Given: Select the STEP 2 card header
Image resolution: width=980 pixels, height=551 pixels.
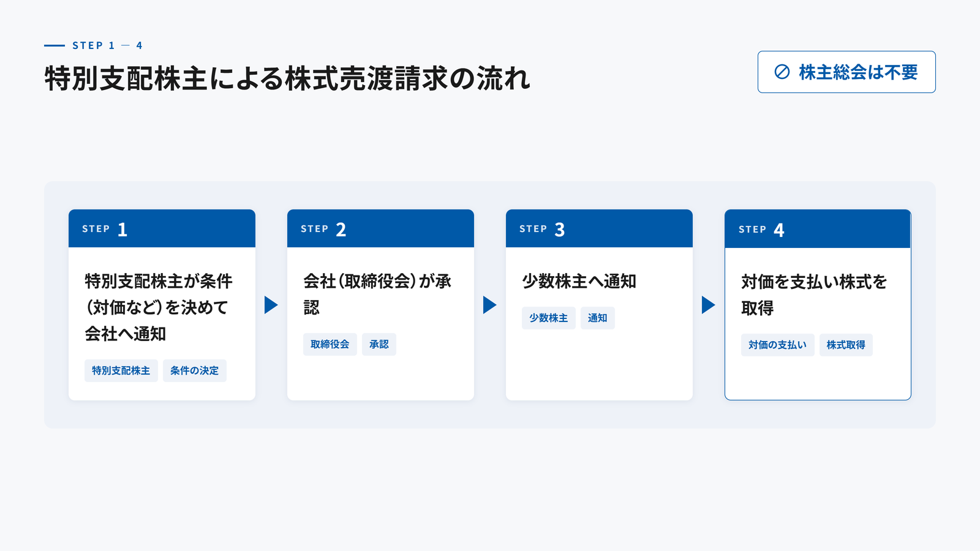Looking at the screenshot, I should [380, 228].
